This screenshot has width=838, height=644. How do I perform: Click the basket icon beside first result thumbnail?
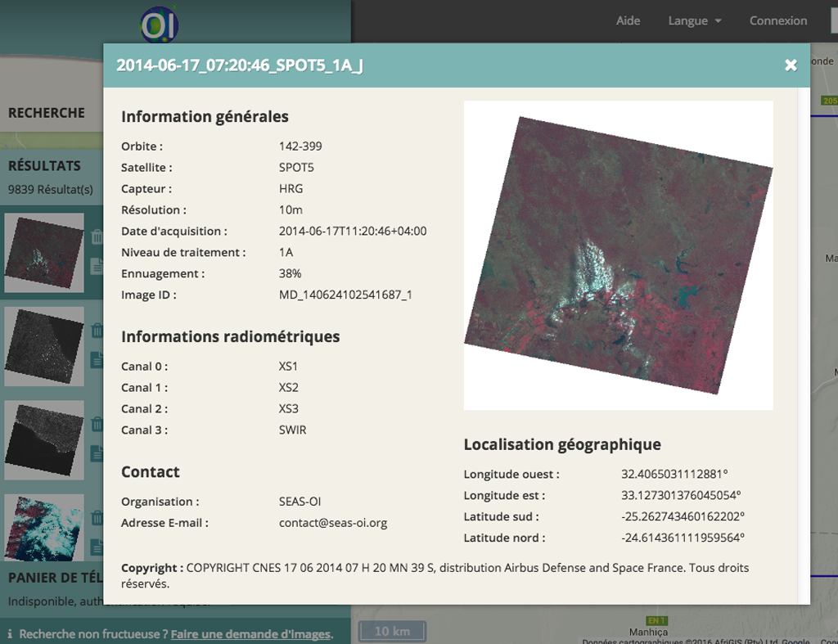96,238
